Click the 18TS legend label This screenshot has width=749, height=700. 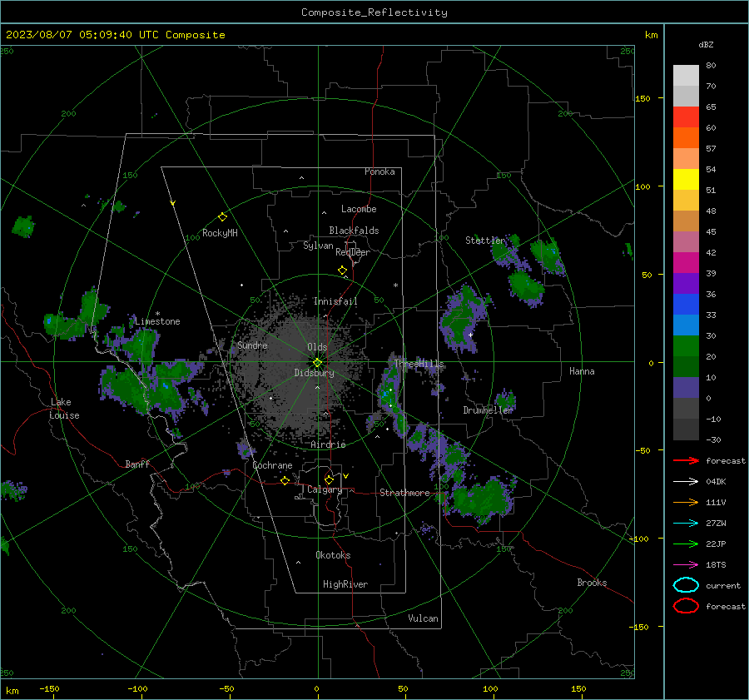click(x=716, y=565)
